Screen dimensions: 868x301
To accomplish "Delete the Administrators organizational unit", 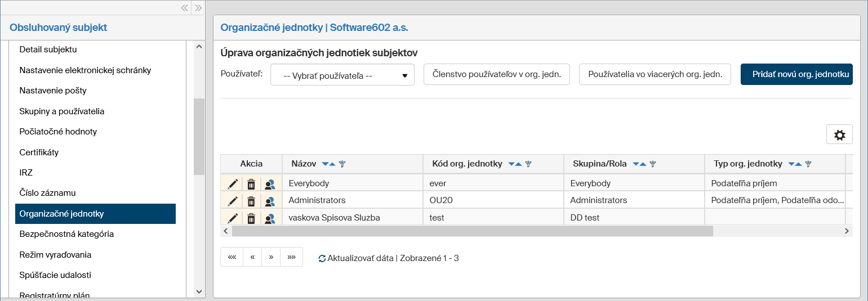I will [x=251, y=201].
